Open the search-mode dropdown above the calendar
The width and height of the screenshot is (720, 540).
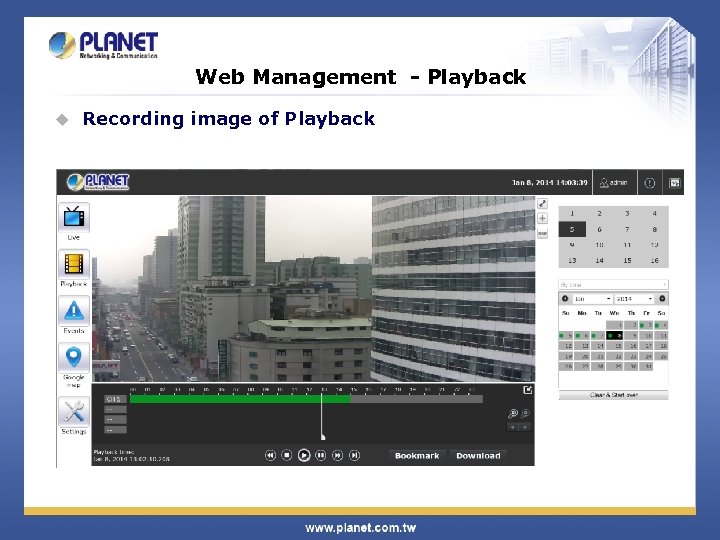point(613,285)
